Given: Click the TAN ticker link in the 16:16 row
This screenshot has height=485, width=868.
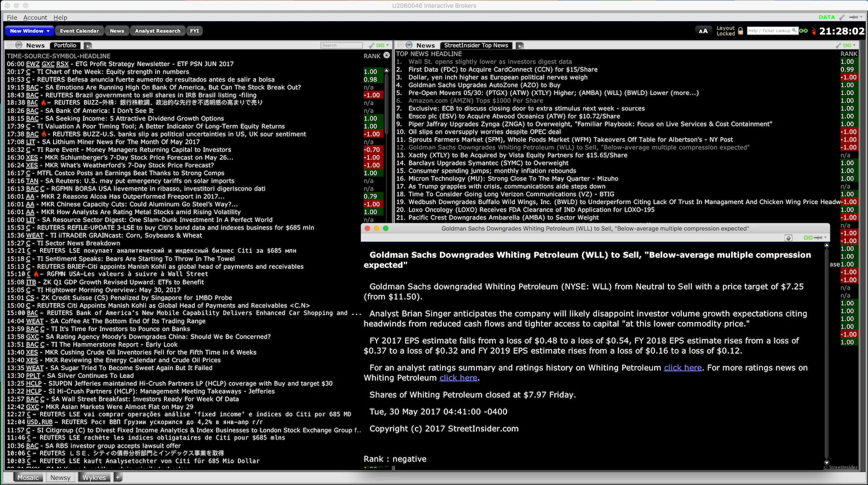Looking at the screenshot, I should tap(32, 181).
